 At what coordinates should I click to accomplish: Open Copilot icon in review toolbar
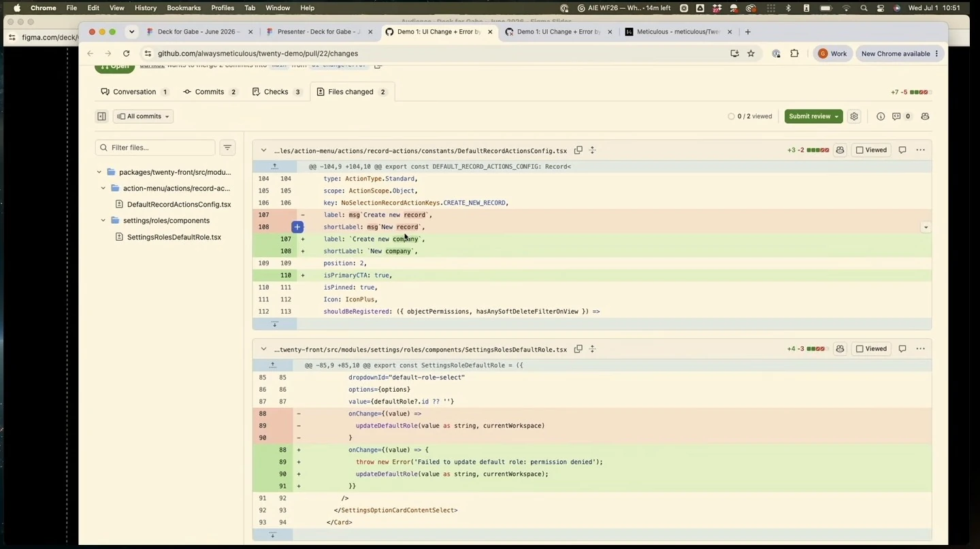pos(925,116)
